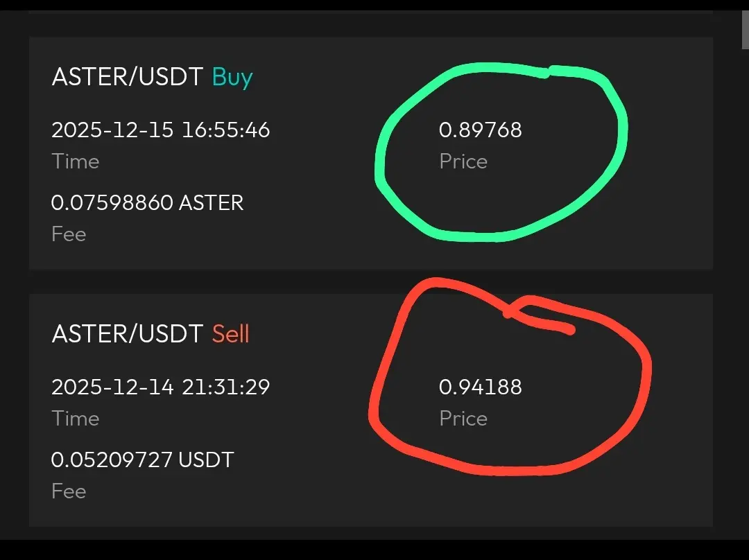Click the sell price 0.94188
The height and width of the screenshot is (560, 749).
[x=481, y=387]
